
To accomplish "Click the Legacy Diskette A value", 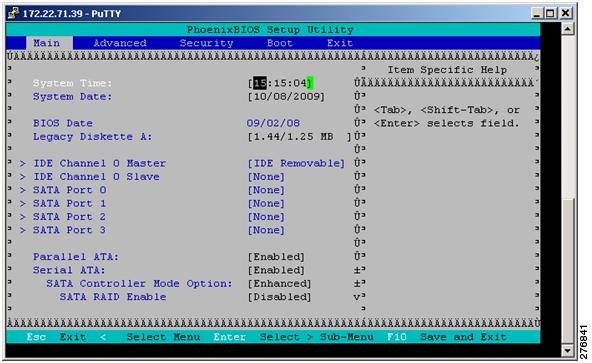I will [299, 137].
